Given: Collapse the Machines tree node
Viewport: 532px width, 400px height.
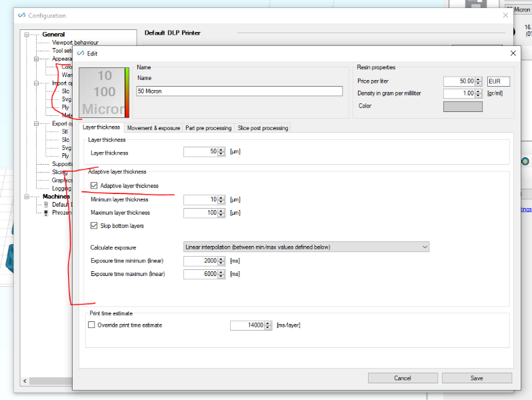Looking at the screenshot, I should pos(27,197).
